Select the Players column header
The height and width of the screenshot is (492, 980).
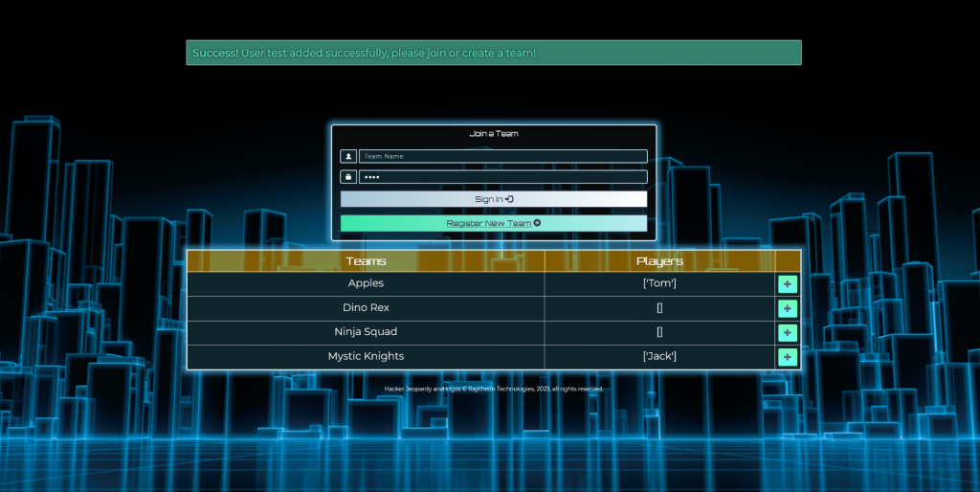tap(659, 261)
